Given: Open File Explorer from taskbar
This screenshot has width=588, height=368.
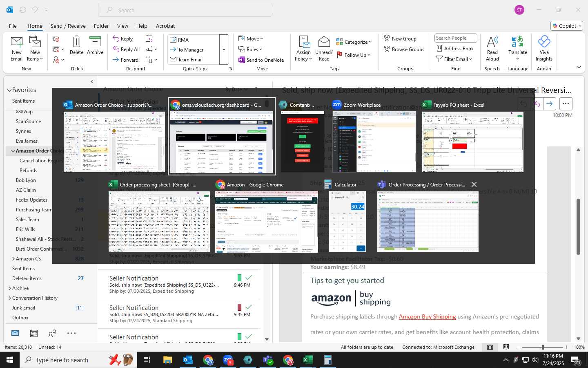Looking at the screenshot, I should pyautogui.click(x=168, y=360).
